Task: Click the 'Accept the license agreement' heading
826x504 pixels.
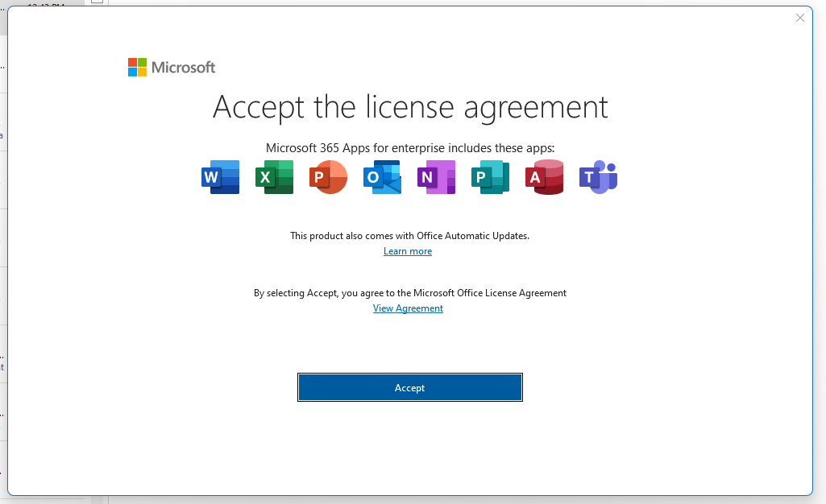Action: coord(410,107)
